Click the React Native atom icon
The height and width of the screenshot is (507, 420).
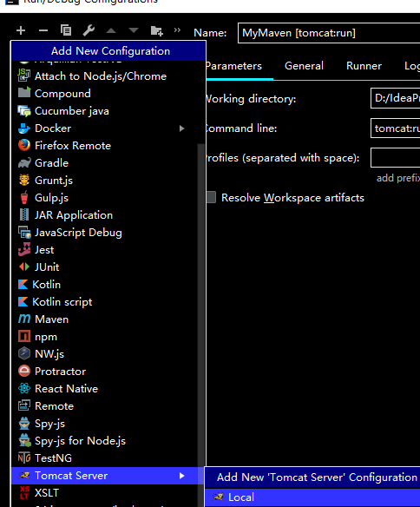tap(24, 389)
